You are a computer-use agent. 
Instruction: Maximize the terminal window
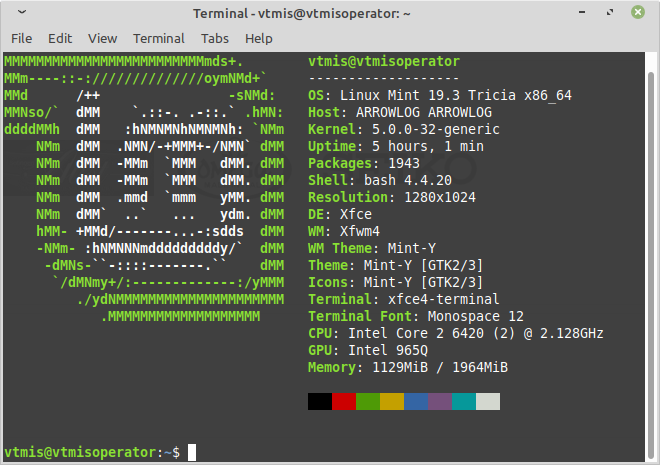tap(609, 13)
